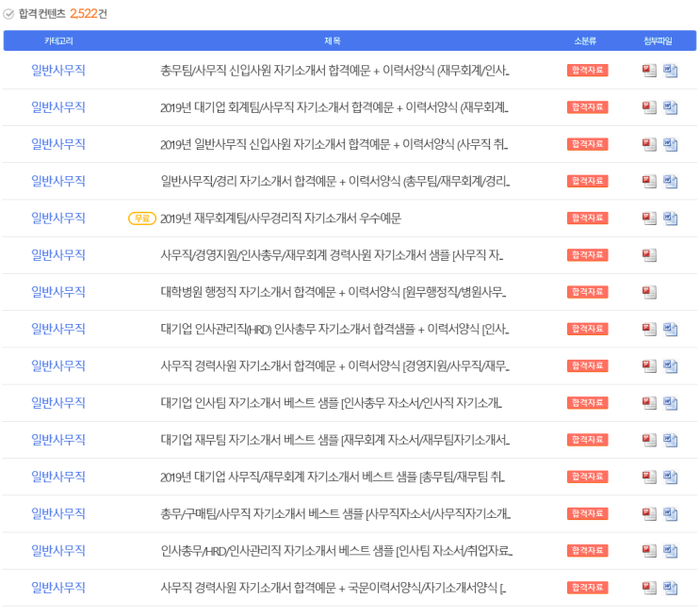
Task: Open Word icon for 2019년 일반사무직 신입사원 row
Action: (670, 145)
